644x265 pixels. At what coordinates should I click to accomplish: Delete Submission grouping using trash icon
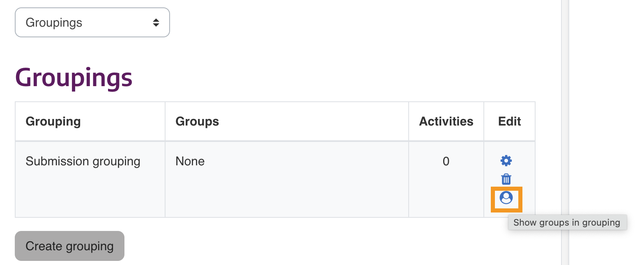(x=506, y=179)
